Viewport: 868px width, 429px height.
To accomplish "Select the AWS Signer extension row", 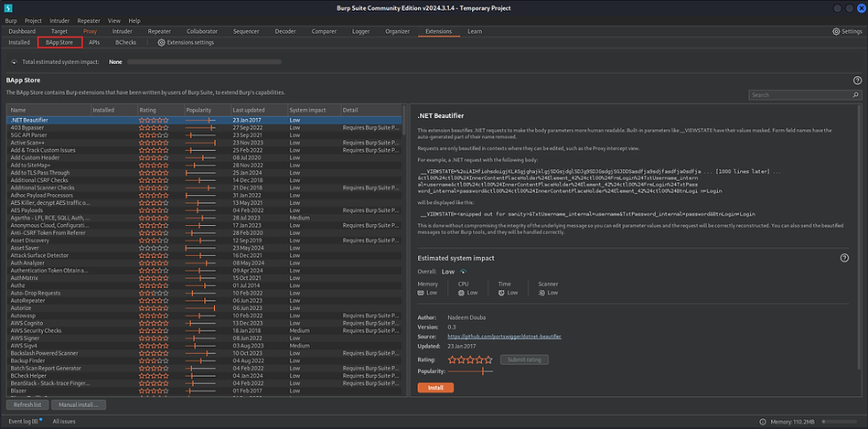I will click(204, 338).
